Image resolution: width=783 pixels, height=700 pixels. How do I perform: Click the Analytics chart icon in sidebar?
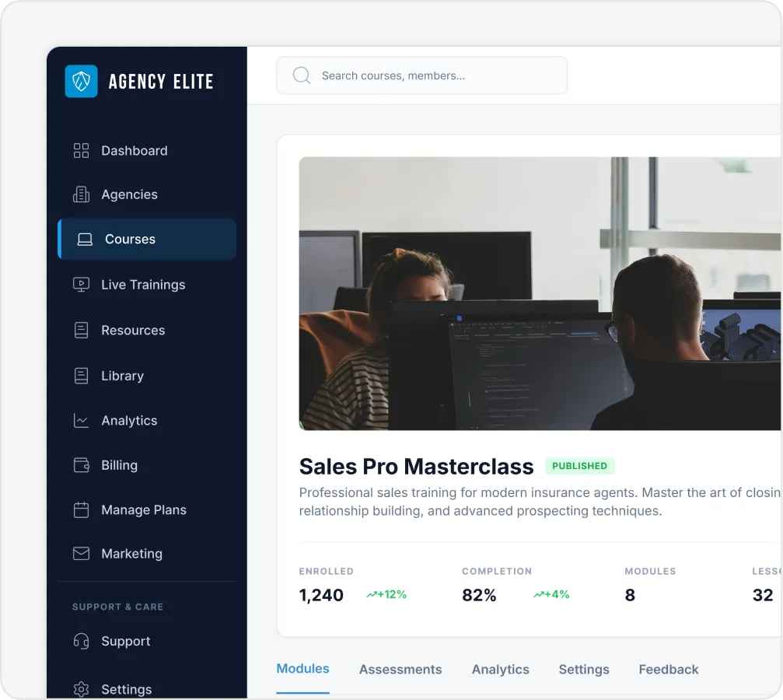(x=81, y=421)
